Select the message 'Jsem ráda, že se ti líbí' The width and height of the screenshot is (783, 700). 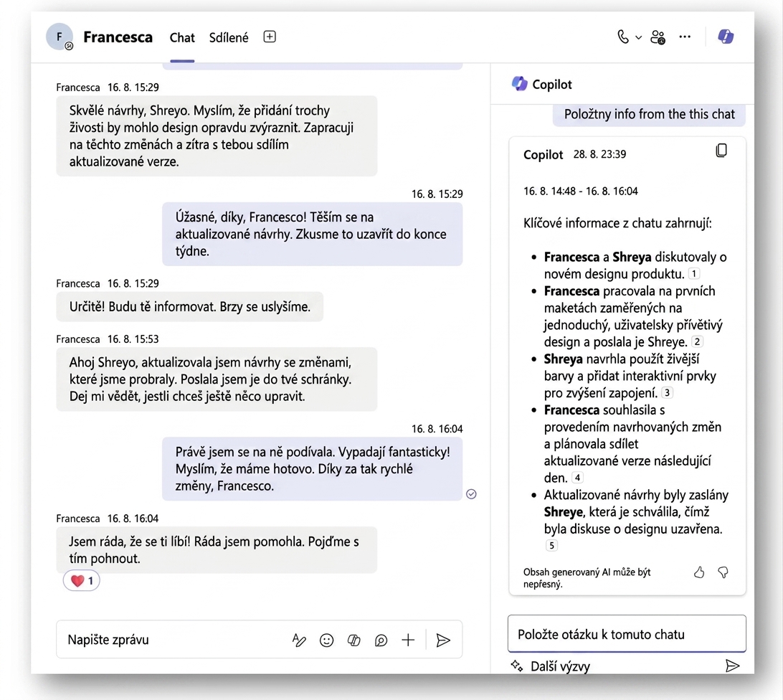click(x=217, y=549)
